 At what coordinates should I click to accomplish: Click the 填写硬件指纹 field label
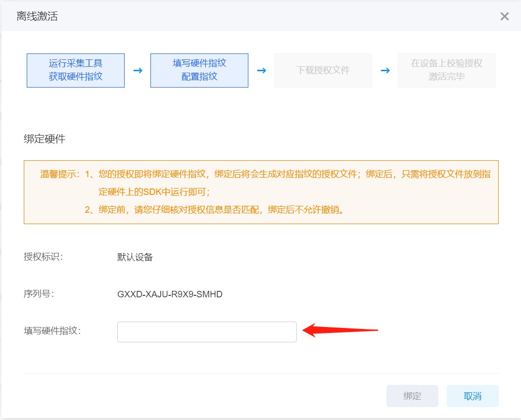(x=52, y=330)
